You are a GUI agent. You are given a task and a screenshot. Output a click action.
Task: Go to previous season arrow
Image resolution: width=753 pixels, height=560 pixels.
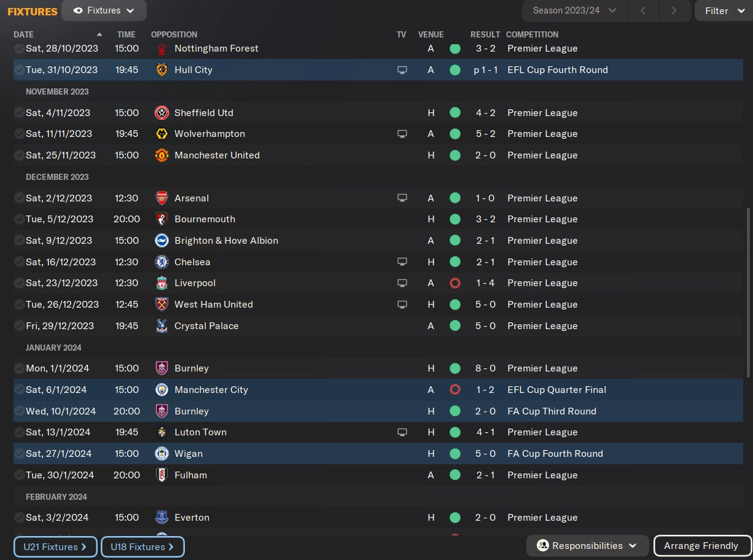point(643,10)
